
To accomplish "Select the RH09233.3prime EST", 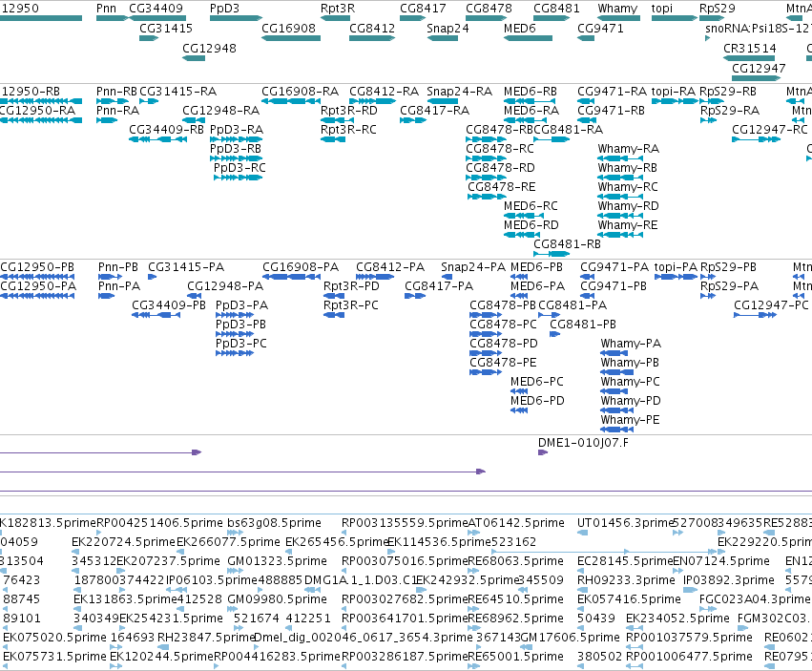I will coord(582,590).
